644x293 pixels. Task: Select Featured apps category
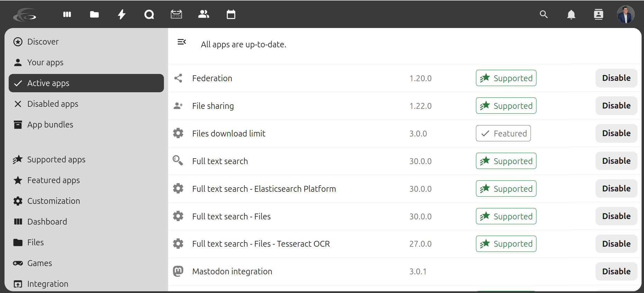86,180
